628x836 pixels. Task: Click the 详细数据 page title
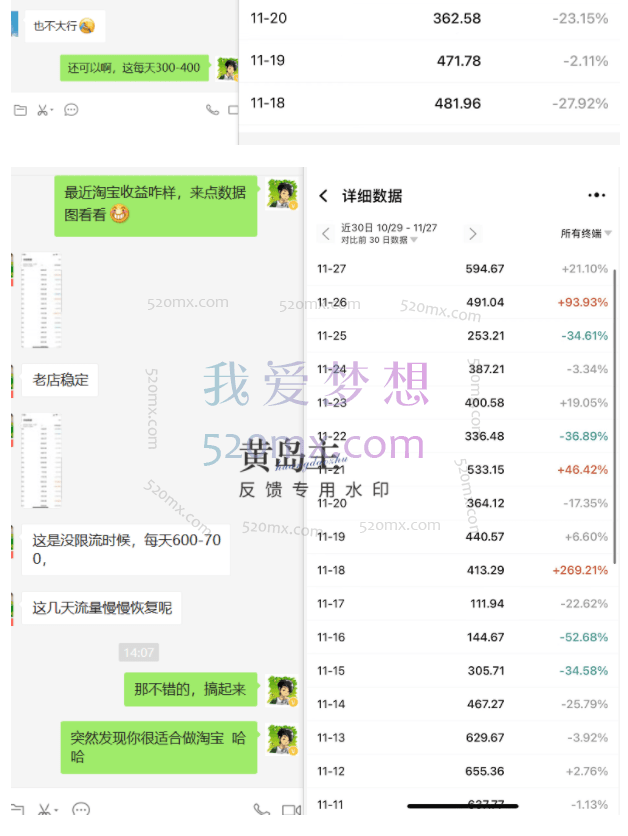(x=372, y=196)
